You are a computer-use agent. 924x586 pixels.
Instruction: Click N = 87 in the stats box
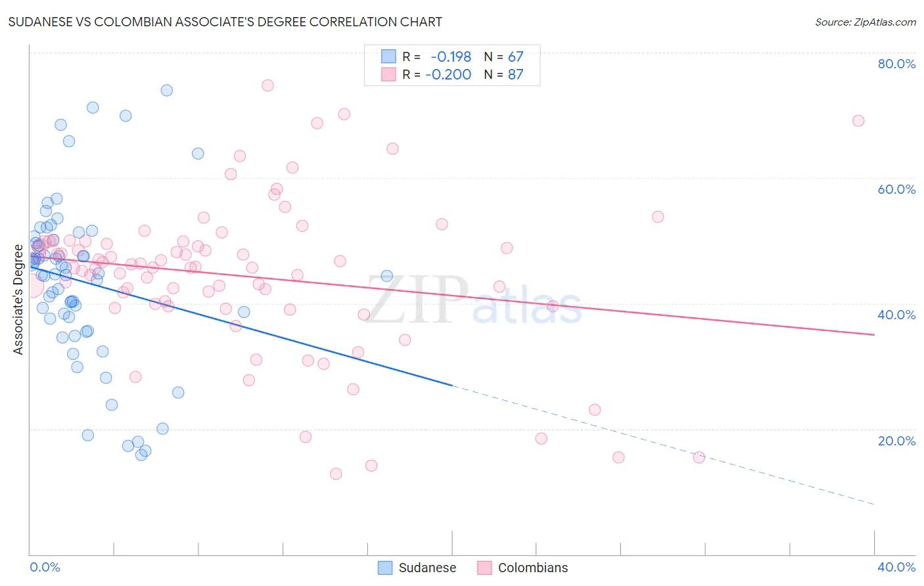point(503,74)
